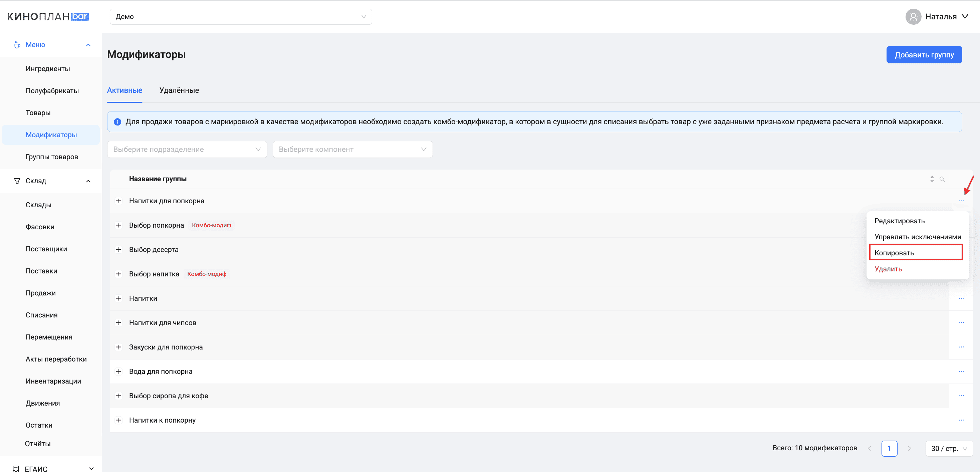This screenshot has height=472, width=980.
Task: Expand the Выбор десерта group row
Action: (118, 249)
